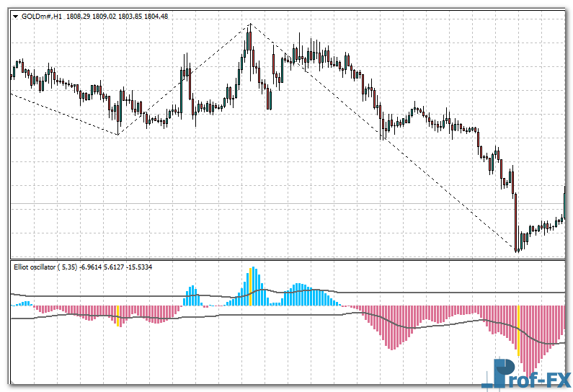The image size is (573, 392).
Task: Click the Prof-FX logo watermark
Action: tap(532, 375)
